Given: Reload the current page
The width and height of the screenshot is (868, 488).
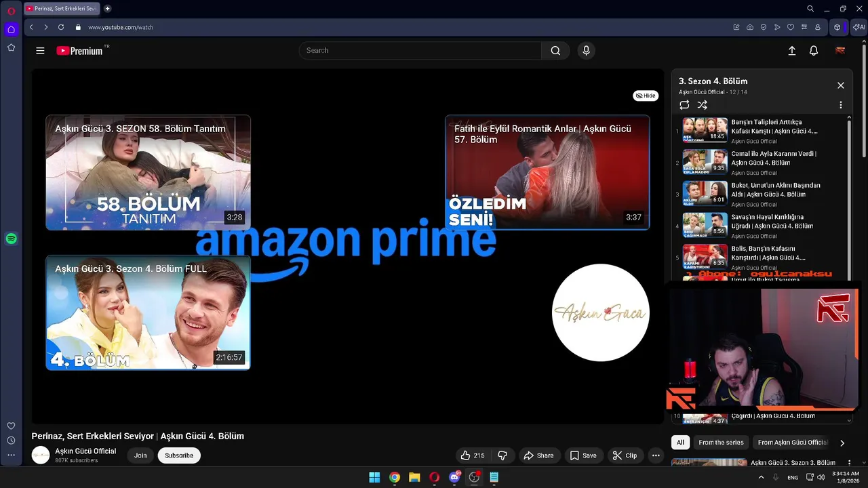Looking at the screenshot, I should (61, 27).
